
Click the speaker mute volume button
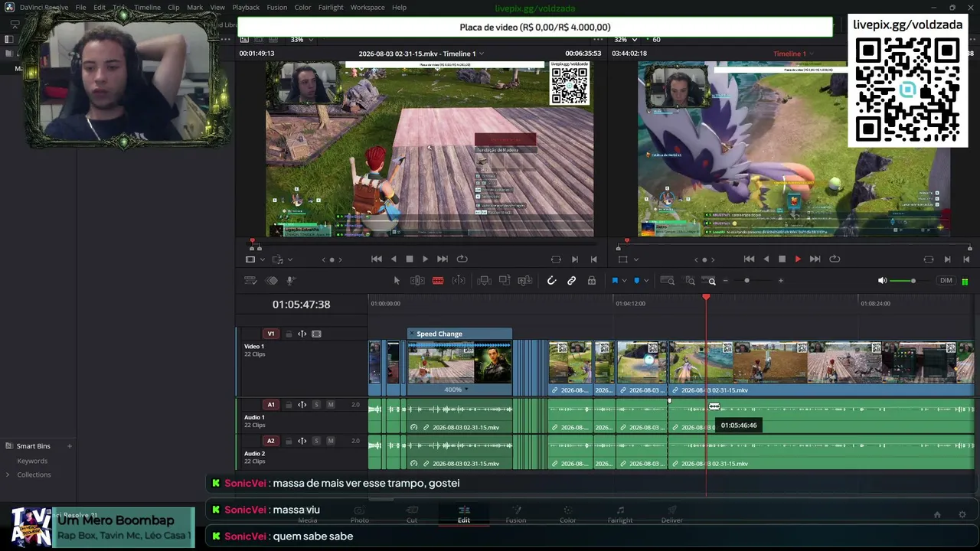(882, 281)
